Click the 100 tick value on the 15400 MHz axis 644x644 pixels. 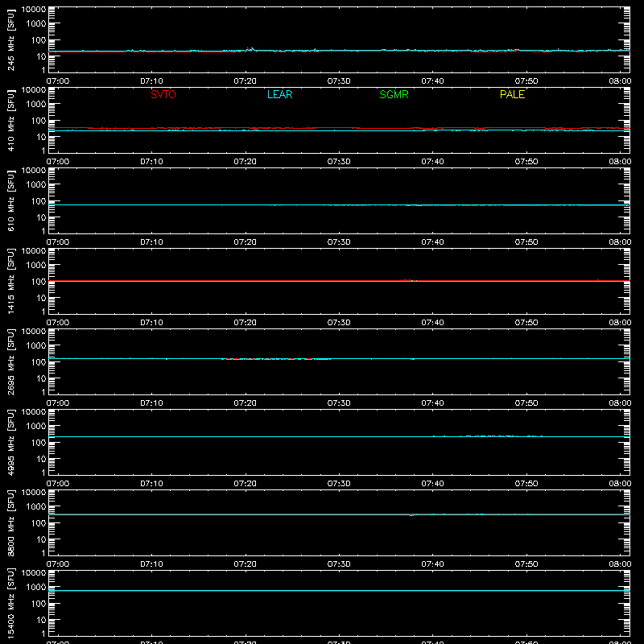[x=39, y=603]
